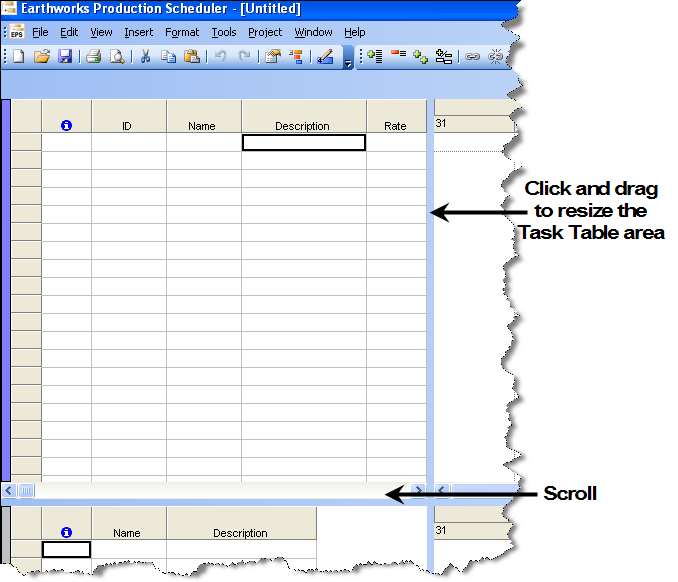
Task: Click the green plus Insert Task icon
Action: tap(375, 57)
